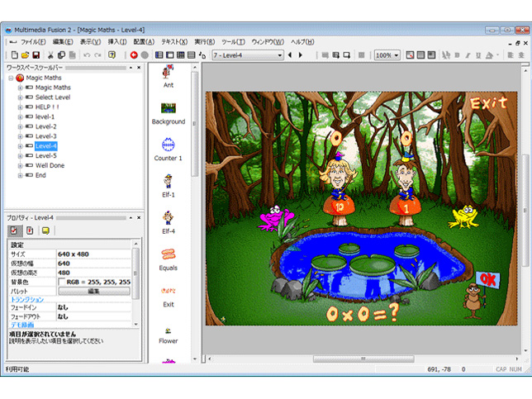
Task: Expand the HELP ! ! tree node
Action: (x=20, y=107)
